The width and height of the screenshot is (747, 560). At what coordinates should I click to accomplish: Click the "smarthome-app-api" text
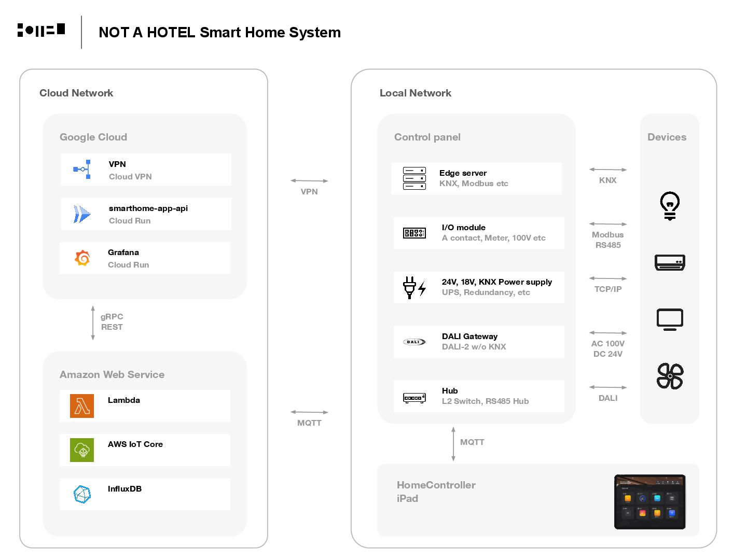click(148, 208)
